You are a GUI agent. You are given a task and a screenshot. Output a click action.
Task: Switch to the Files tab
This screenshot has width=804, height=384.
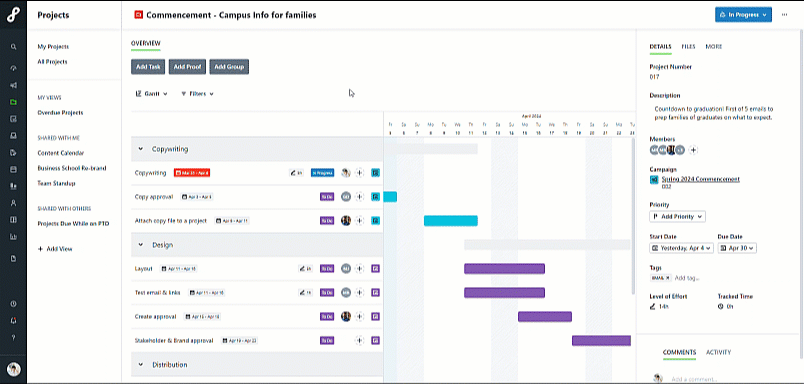click(688, 47)
